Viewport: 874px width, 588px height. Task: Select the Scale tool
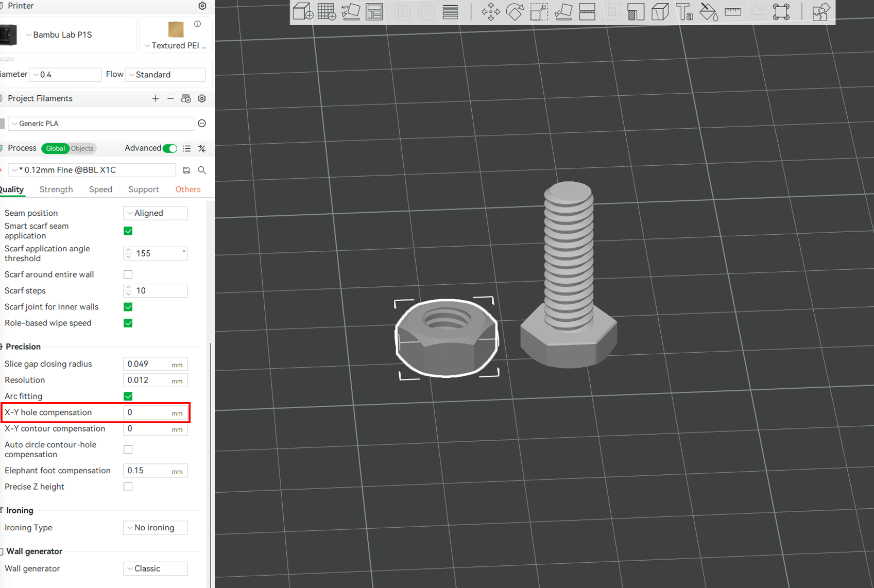click(539, 11)
